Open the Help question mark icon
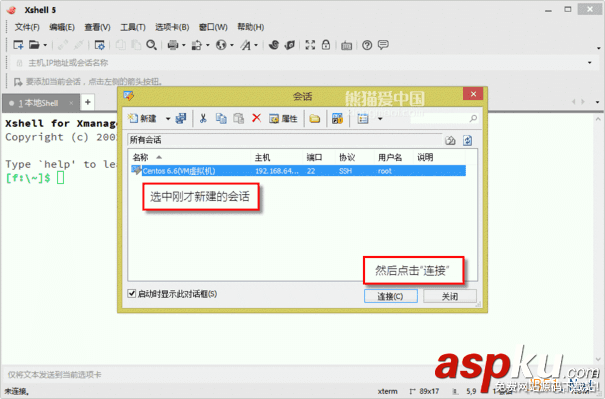The width and height of the screenshot is (605, 399). pos(367,45)
